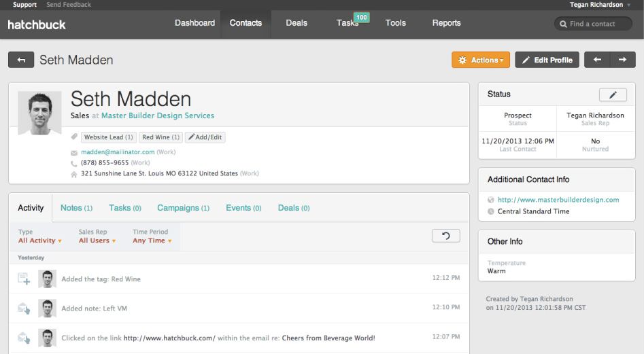644x354 pixels.
Task: Open the Tegan Richardson user menu
Action: 600,5
